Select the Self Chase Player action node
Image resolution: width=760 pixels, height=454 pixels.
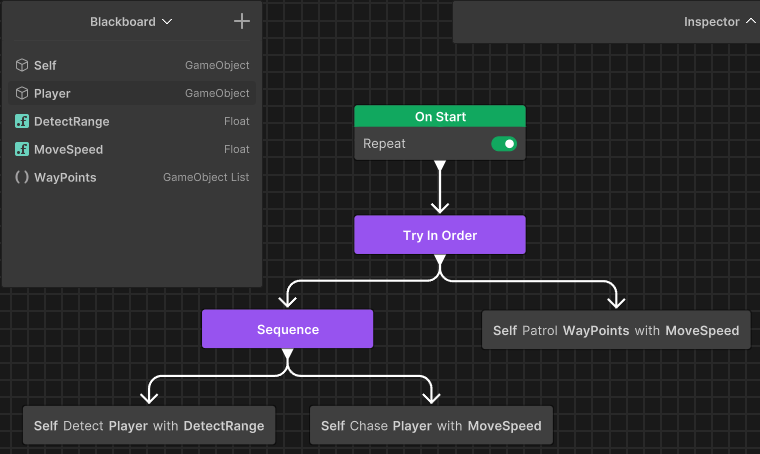click(x=431, y=425)
